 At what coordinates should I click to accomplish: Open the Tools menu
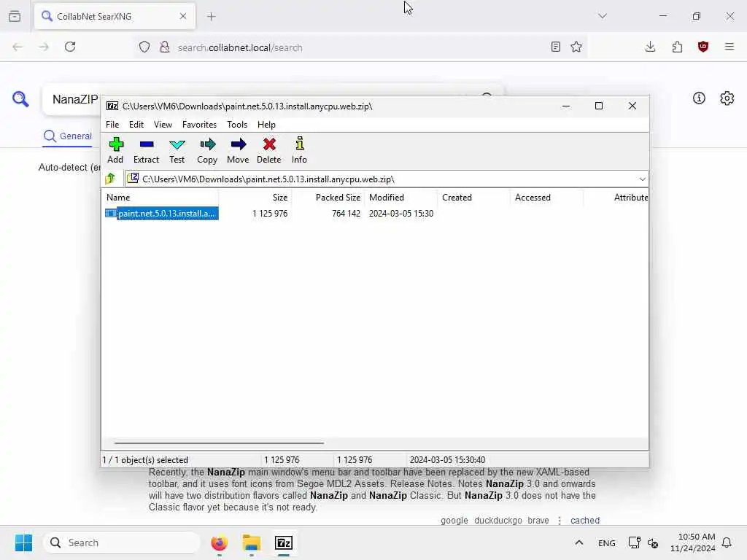coord(237,124)
